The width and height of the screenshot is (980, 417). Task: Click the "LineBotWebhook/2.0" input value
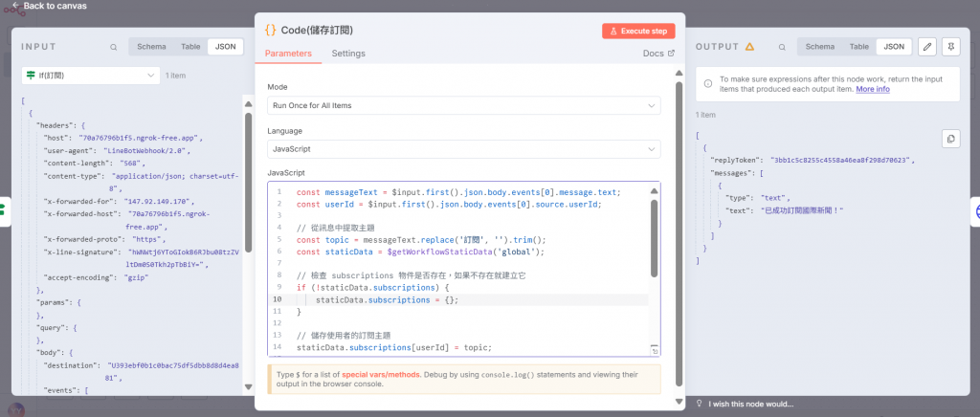point(145,150)
